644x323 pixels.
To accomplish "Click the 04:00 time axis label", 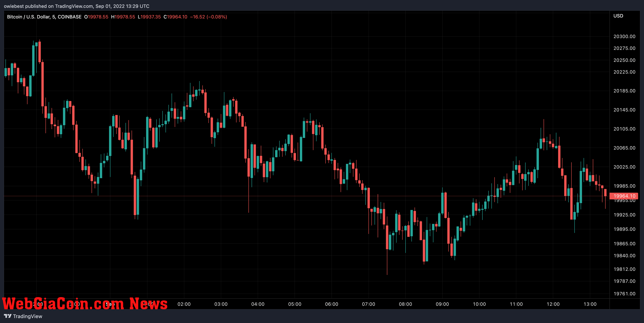I will (x=258, y=304).
